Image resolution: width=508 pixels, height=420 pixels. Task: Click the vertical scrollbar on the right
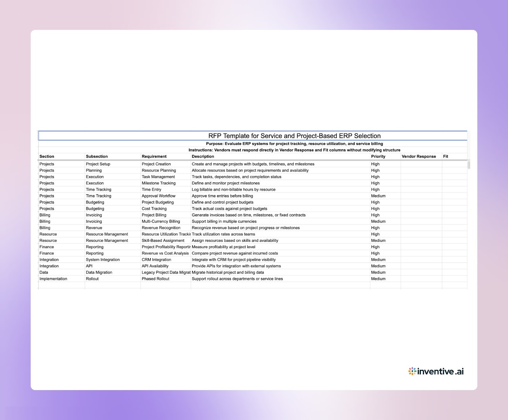point(468,165)
